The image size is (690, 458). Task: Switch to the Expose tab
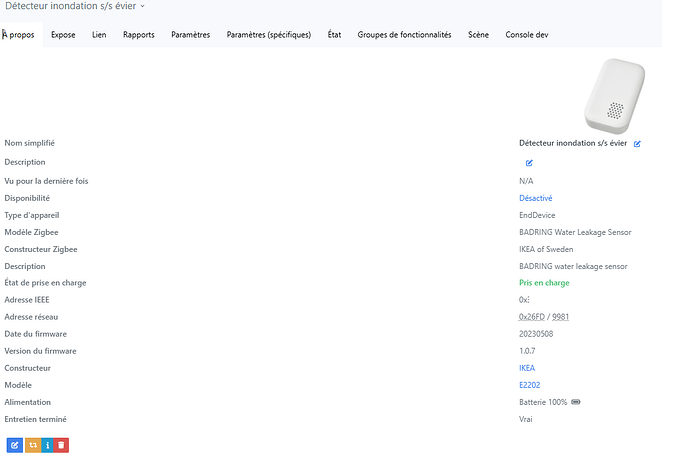(63, 35)
